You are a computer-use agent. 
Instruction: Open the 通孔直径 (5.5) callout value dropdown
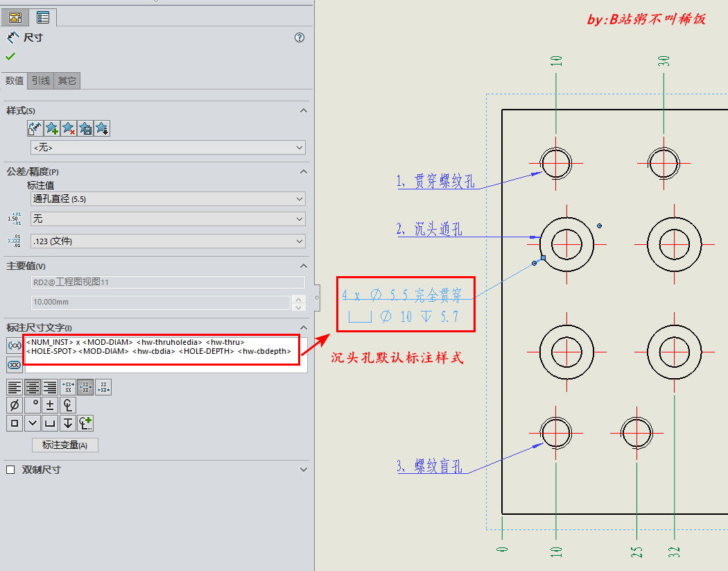168,199
